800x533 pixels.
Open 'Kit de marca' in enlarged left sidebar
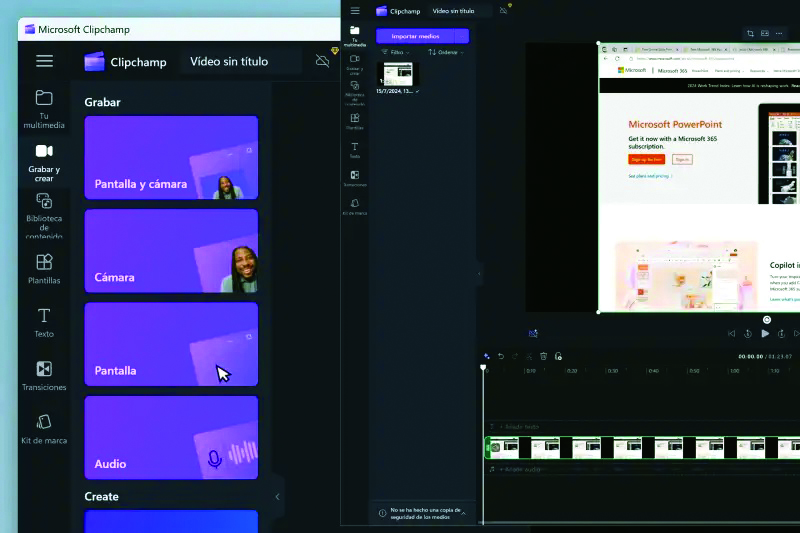pos(44,429)
